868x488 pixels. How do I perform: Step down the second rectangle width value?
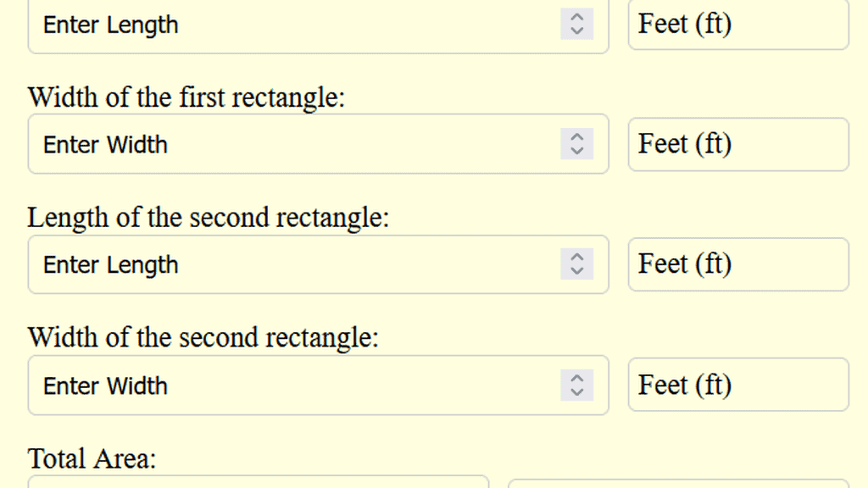(x=576, y=393)
